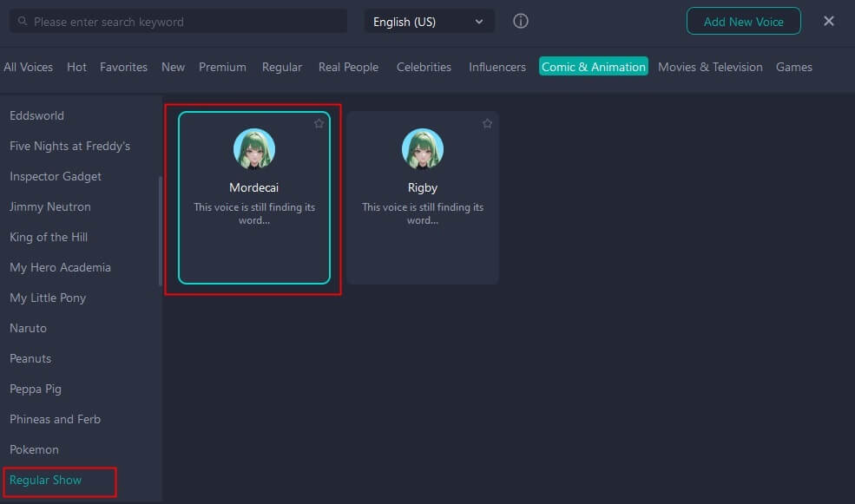Click the search magnifier icon
855x504 pixels.
tap(23, 22)
